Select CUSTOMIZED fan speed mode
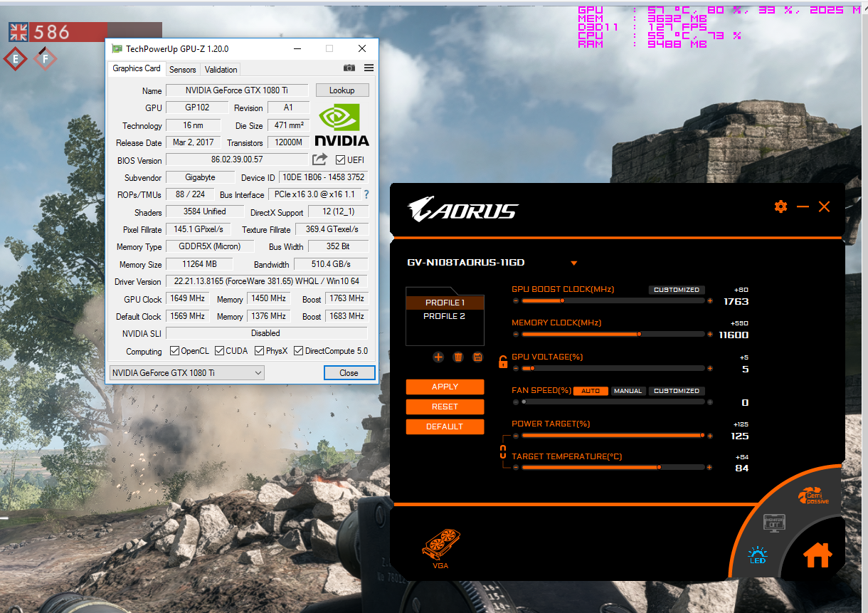The height and width of the screenshot is (613, 868). (677, 391)
